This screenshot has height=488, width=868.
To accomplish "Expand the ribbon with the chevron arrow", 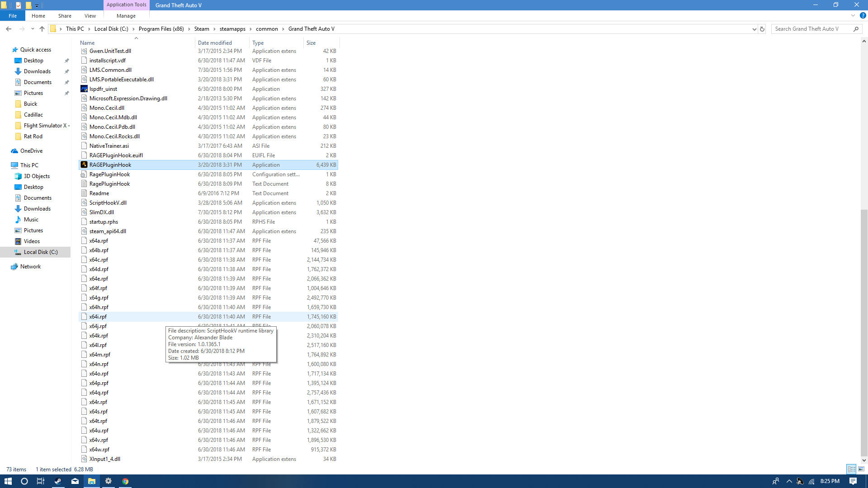I will pyautogui.click(x=853, y=15).
